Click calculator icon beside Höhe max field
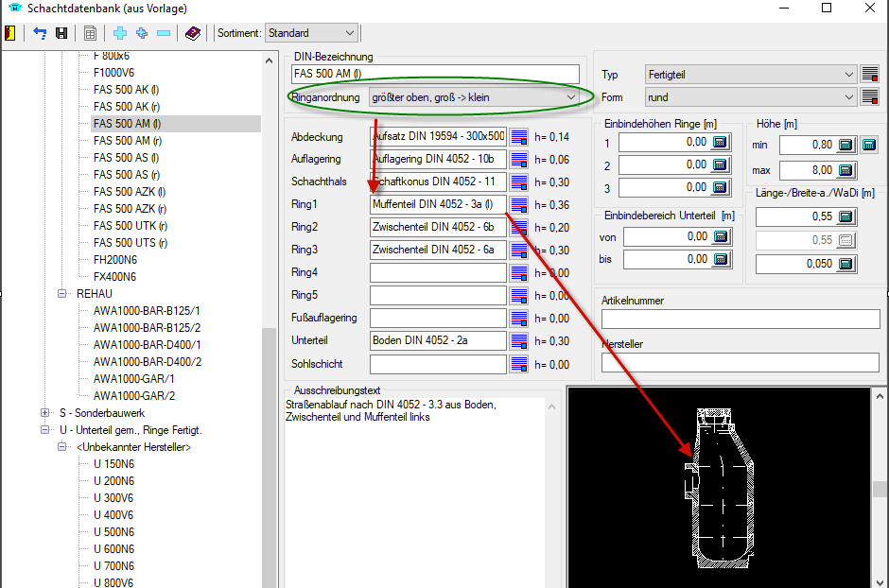 pos(845,170)
